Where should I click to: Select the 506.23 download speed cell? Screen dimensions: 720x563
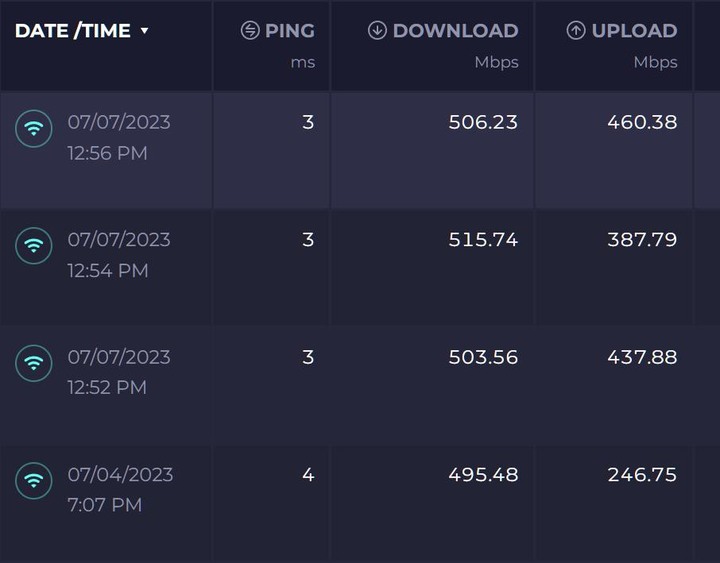(x=432, y=150)
